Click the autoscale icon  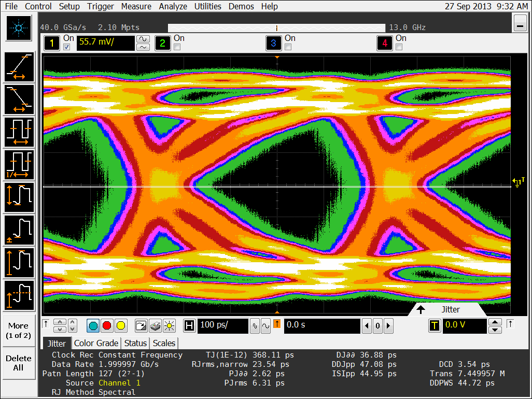click(141, 326)
